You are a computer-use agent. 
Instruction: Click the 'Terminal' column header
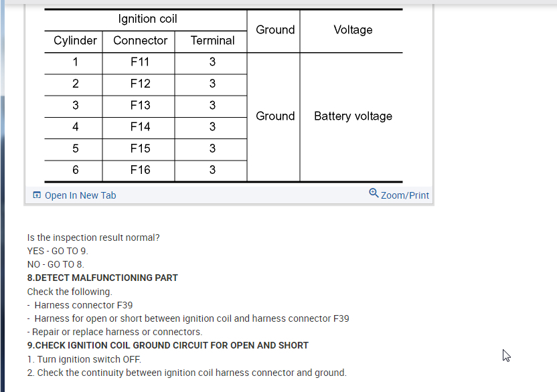[212, 41]
